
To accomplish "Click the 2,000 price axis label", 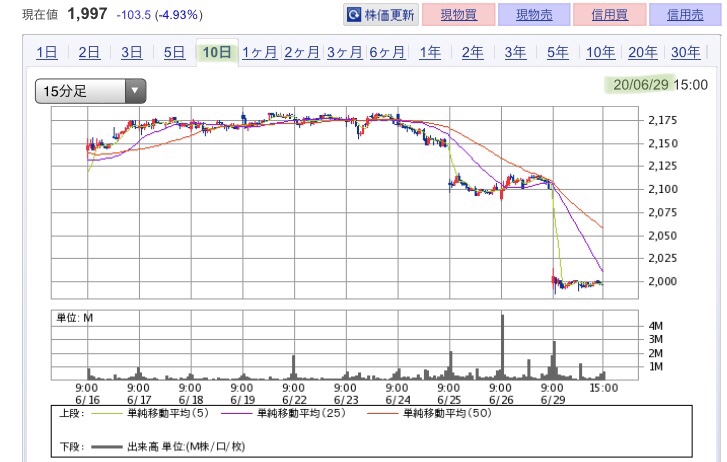I will pos(663,281).
